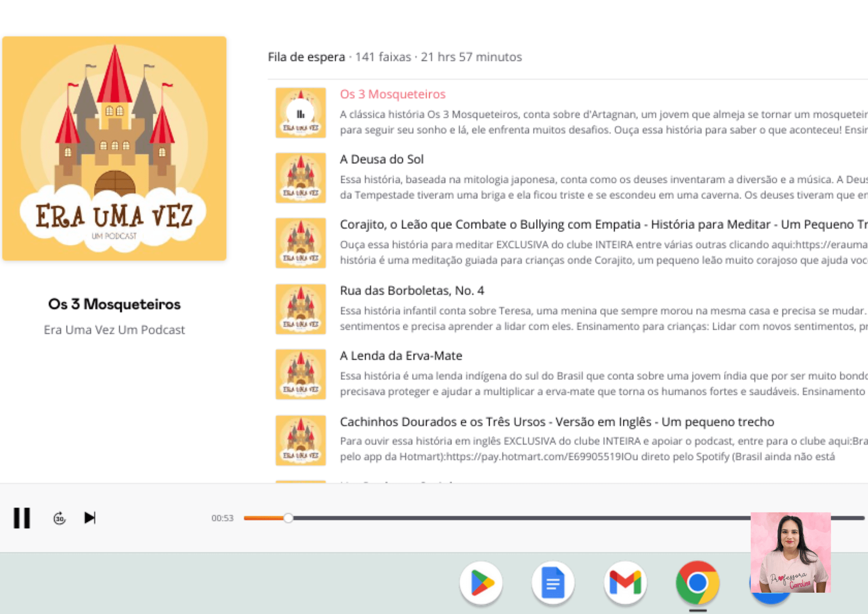Click the playback progress slider handle
This screenshot has height=614, width=868.
pyautogui.click(x=288, y=518)
